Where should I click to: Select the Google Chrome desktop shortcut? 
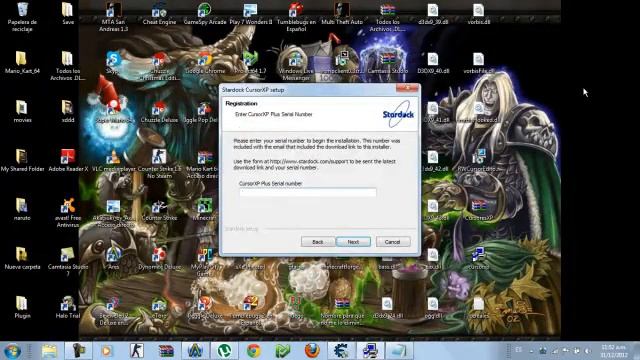(204, 62)
